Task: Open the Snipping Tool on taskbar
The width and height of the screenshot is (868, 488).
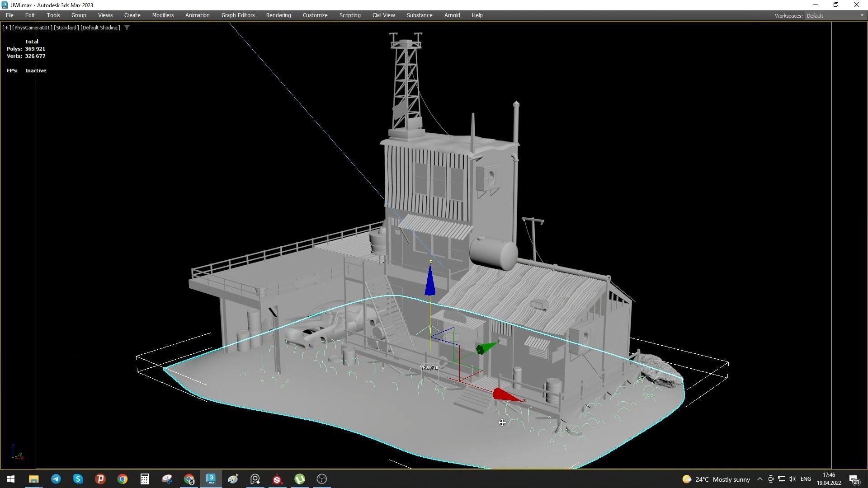Action: [x=167, y=479]
